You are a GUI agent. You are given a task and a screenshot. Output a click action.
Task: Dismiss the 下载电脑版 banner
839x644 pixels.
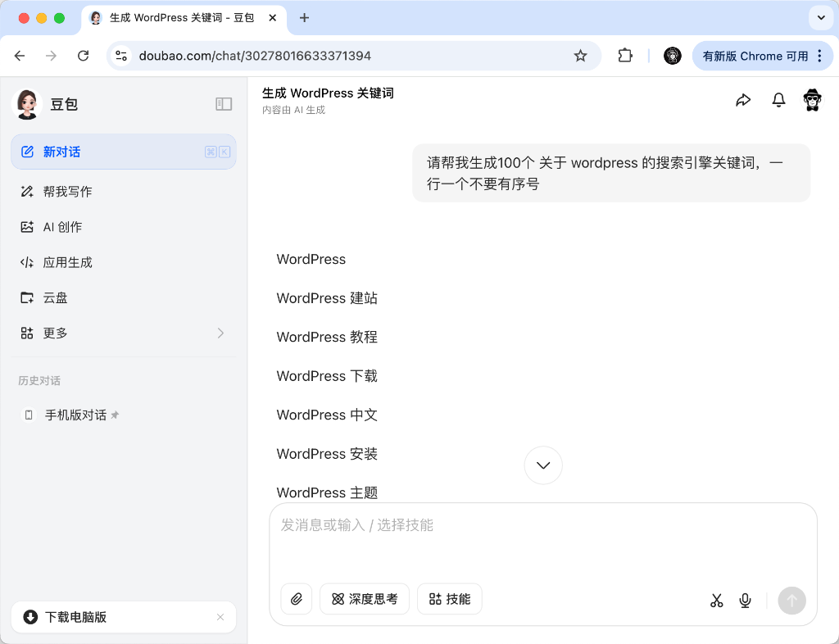220,617
